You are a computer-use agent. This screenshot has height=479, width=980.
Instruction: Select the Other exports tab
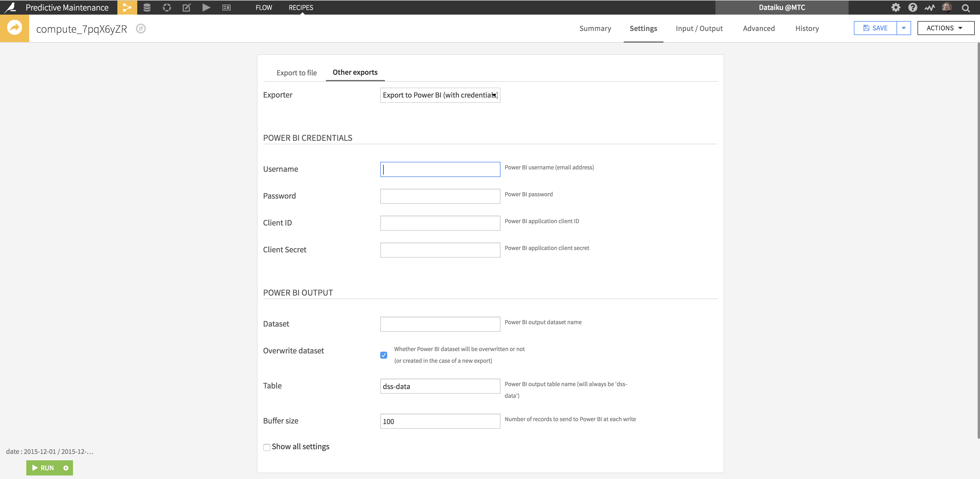tap(355, 72)
